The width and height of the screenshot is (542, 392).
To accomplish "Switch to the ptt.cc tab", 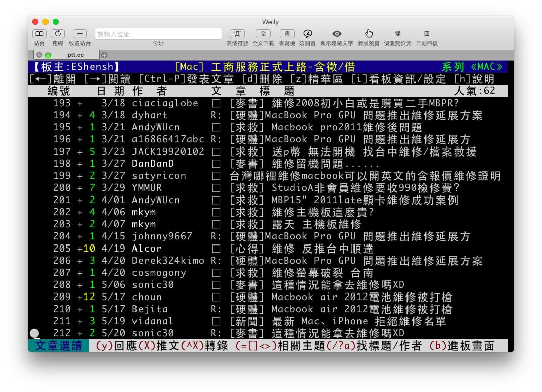I will tap(75, 55).
